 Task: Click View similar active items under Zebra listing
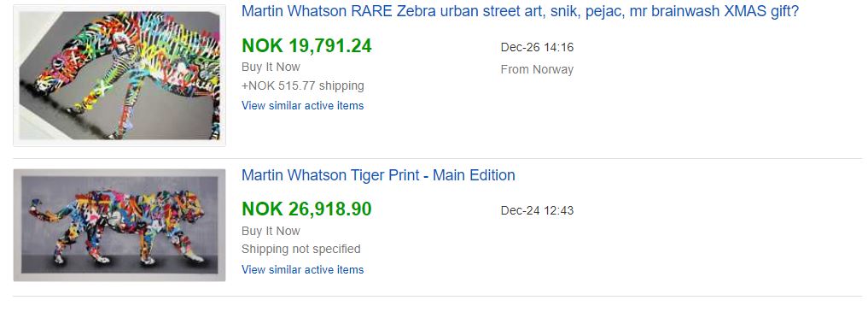tap(302, 105)
